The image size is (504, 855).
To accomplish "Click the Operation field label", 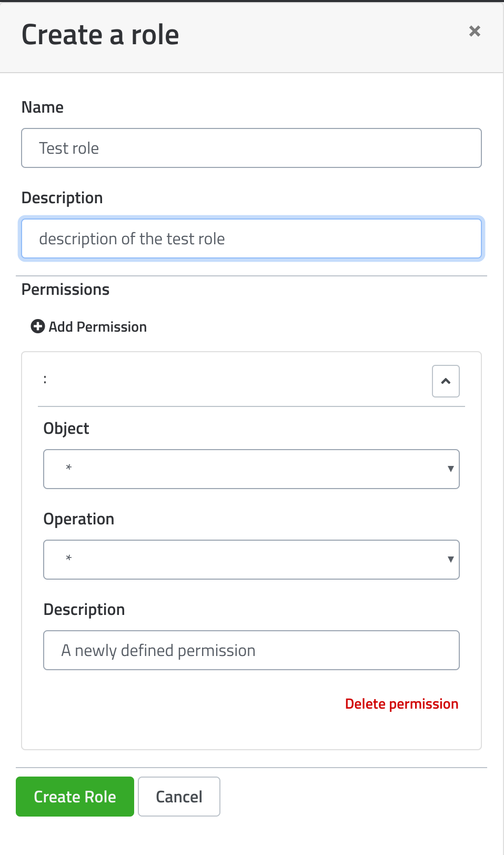I will pos(79,519).
